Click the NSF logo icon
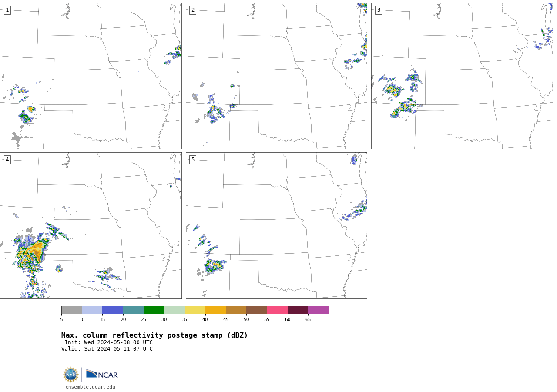This screenshot has width=557, height=392. point(71,375)
